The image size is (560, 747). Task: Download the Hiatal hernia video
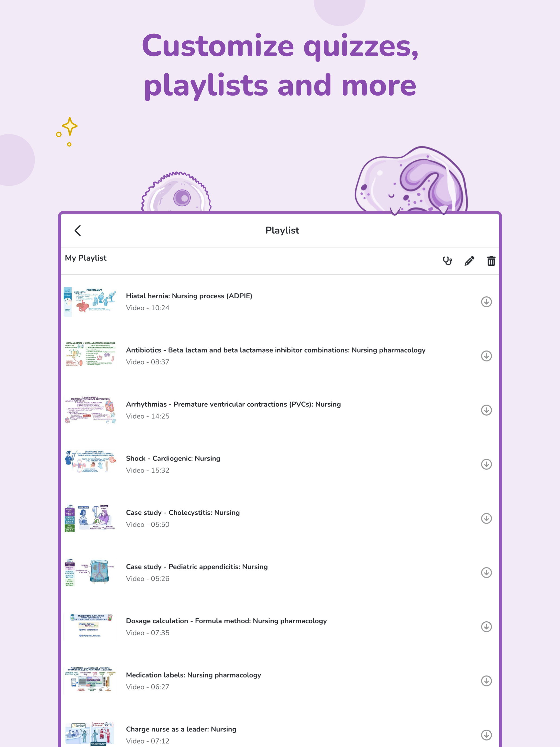(486, 302)
